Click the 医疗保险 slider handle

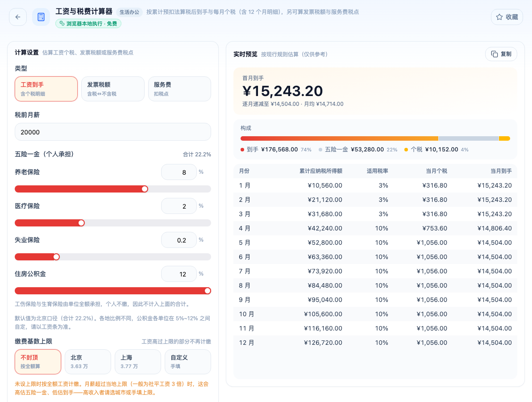pos(81,223)
